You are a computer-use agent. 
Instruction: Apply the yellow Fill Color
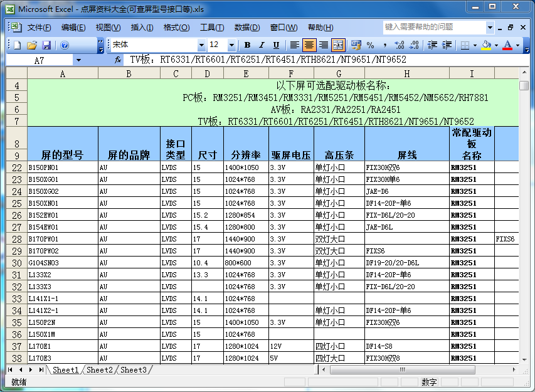pyautogui.click(x=487, y=45)
